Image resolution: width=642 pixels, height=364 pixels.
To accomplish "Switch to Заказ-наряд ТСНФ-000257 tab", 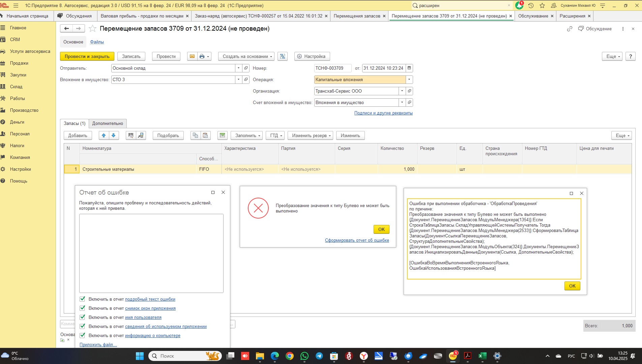I will pyautogui.click(x=259, y=16).
